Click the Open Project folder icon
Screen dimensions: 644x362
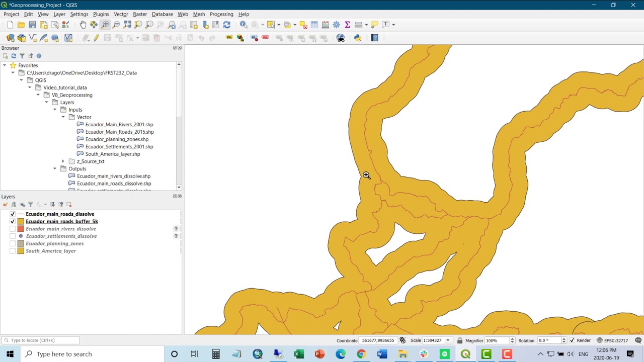[x=21, y=24]
